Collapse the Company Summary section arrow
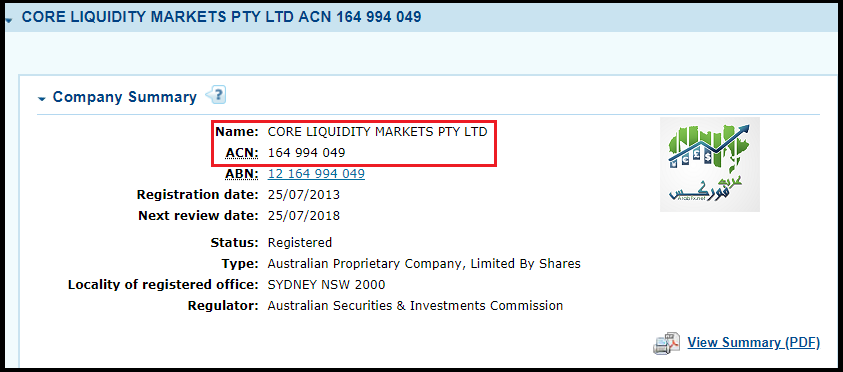The image size is (843, 372). pyautogui.click(x=42, y=99)
